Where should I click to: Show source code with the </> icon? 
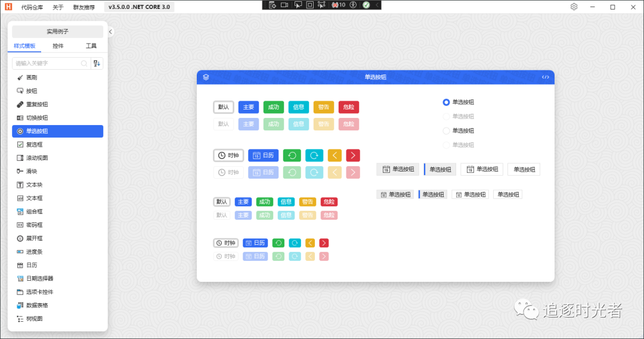(546, 77)
